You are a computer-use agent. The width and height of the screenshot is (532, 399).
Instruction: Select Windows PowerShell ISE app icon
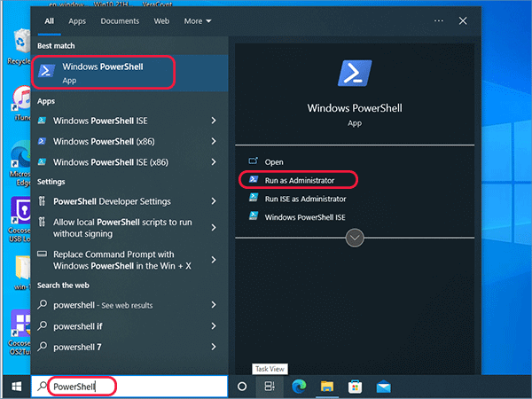[x=42, y=121]
